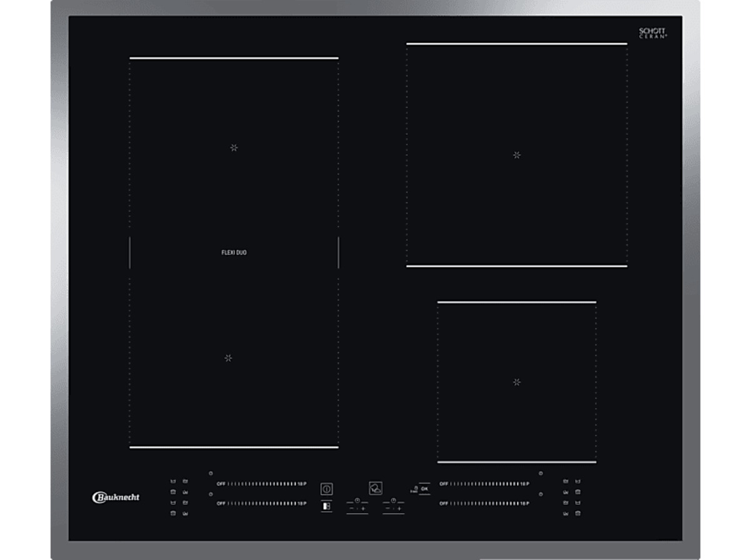Increase the right timer with plus

tap(399, 509)
